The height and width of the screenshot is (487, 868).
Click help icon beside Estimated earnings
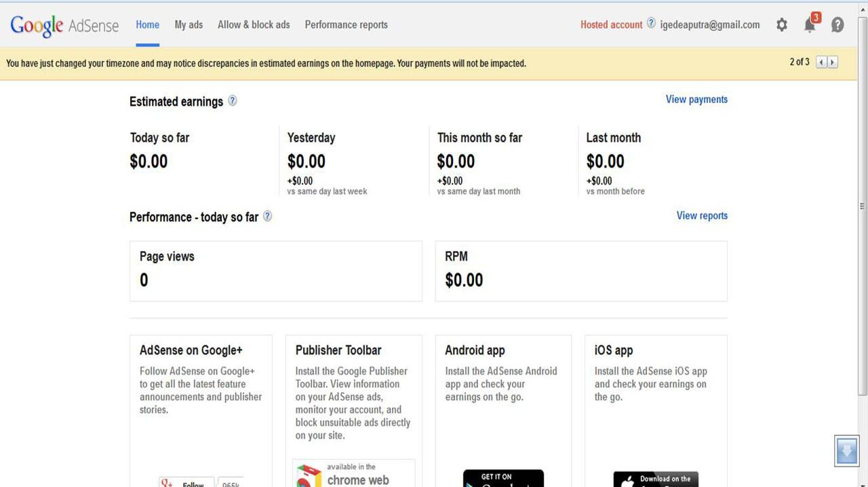(x=233, y=100)
